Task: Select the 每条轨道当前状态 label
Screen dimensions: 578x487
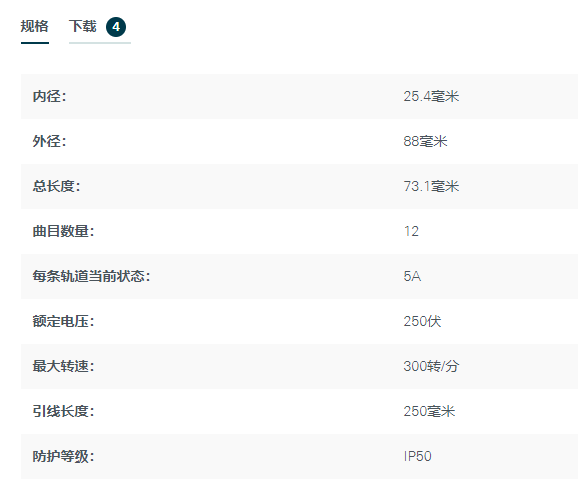Action: click(91, 276)
